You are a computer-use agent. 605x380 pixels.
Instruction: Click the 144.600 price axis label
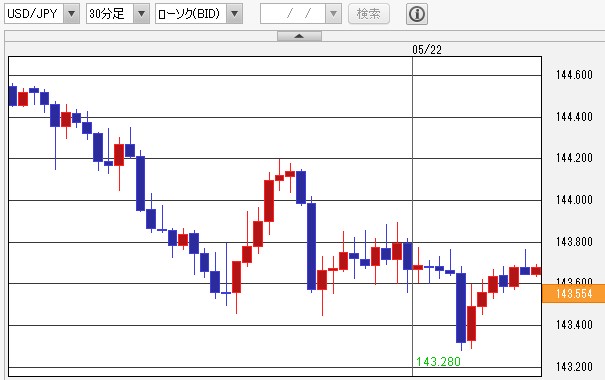(x=574, y=74)
